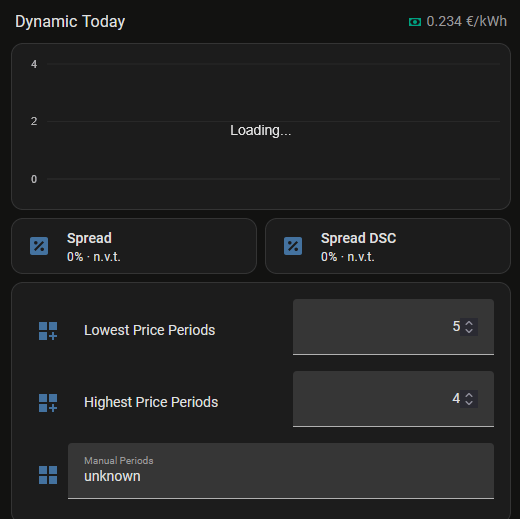Image resolution: width=520 pixels, height=519 pixels.
Task: Increase Lowest Price Periods with up arrow
Action: click(x=469, y=323)
